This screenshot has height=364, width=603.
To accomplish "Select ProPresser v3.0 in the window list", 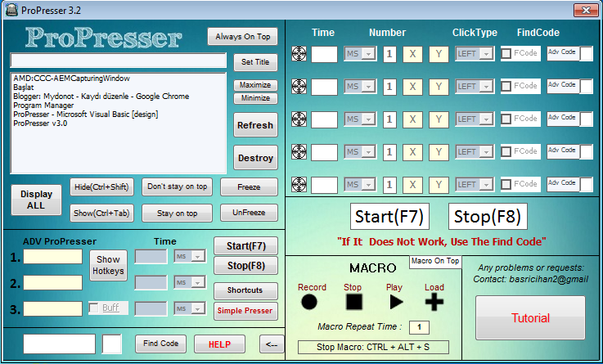I will [40, 124].
